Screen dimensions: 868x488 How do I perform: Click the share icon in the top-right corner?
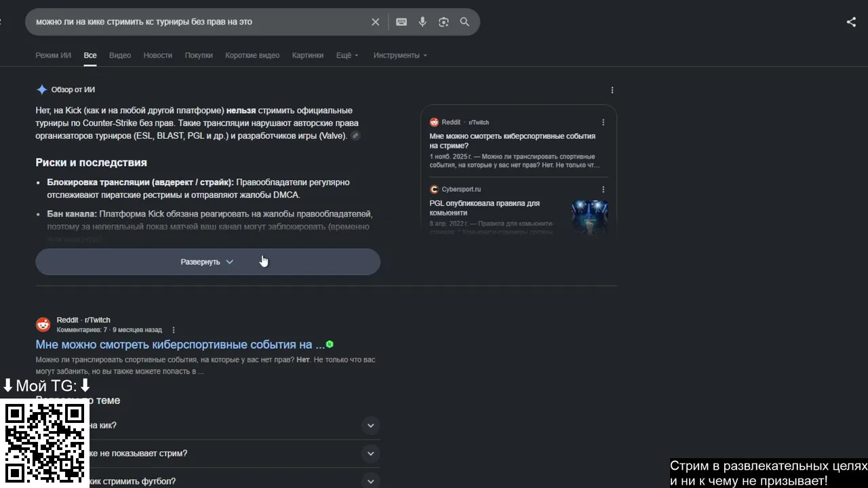tap(851, 22)
